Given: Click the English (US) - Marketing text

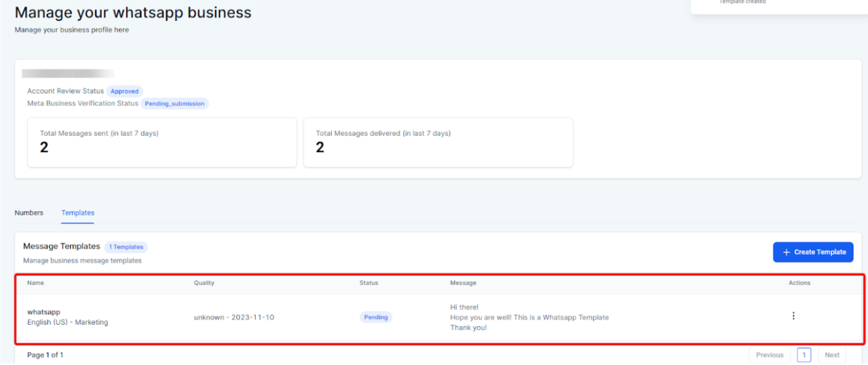Looking at the screenshot, I should pos(68,322).
